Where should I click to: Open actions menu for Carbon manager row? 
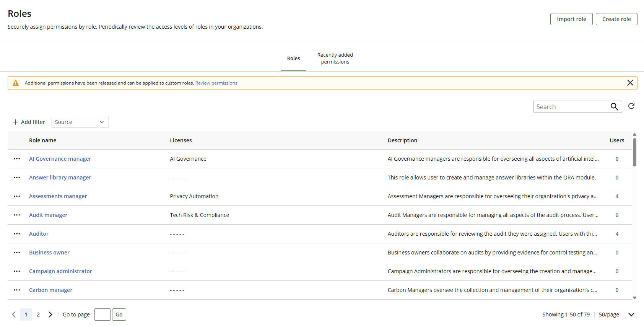pos(17,290)
